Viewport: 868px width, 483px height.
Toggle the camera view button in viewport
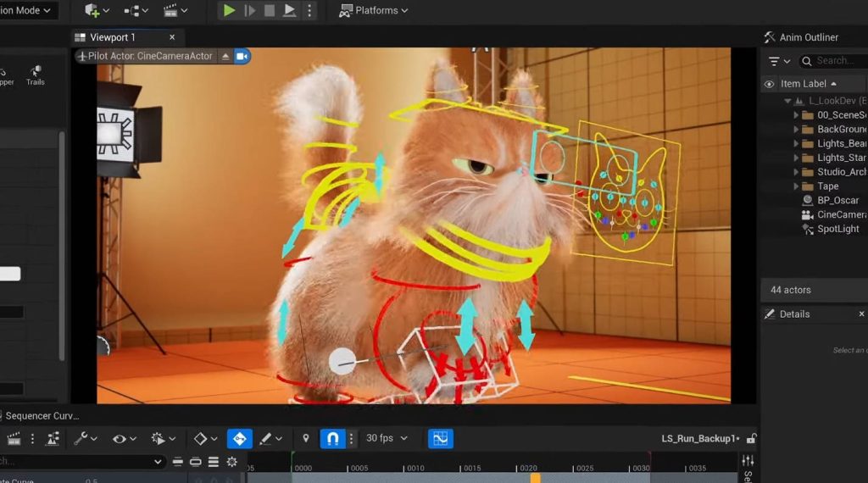[x=242, y=56]
